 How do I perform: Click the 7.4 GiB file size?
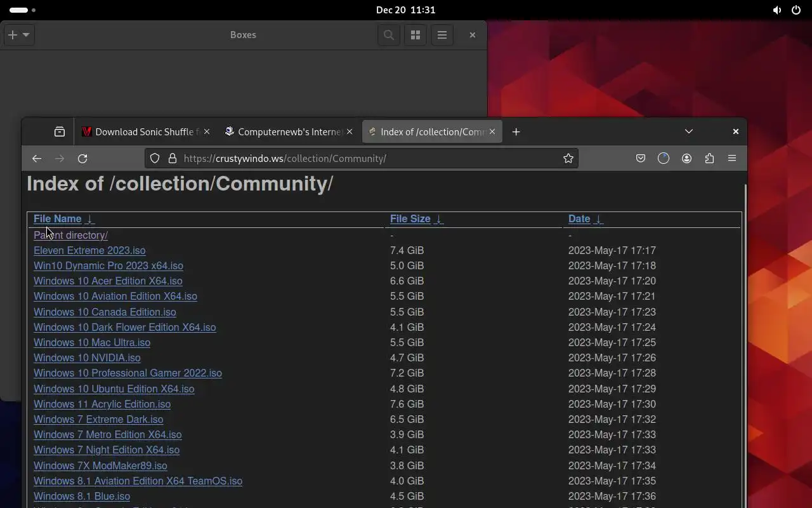[x=407, y=251]
